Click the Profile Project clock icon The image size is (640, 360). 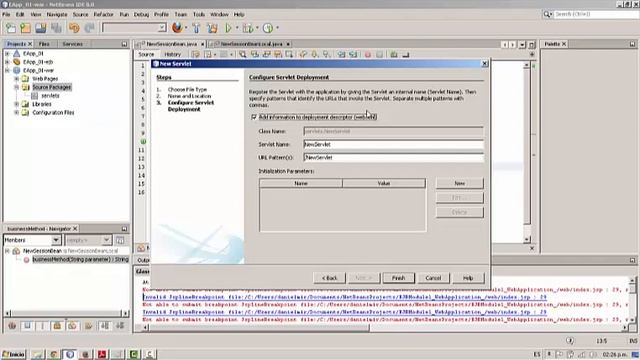click(268, 28)
